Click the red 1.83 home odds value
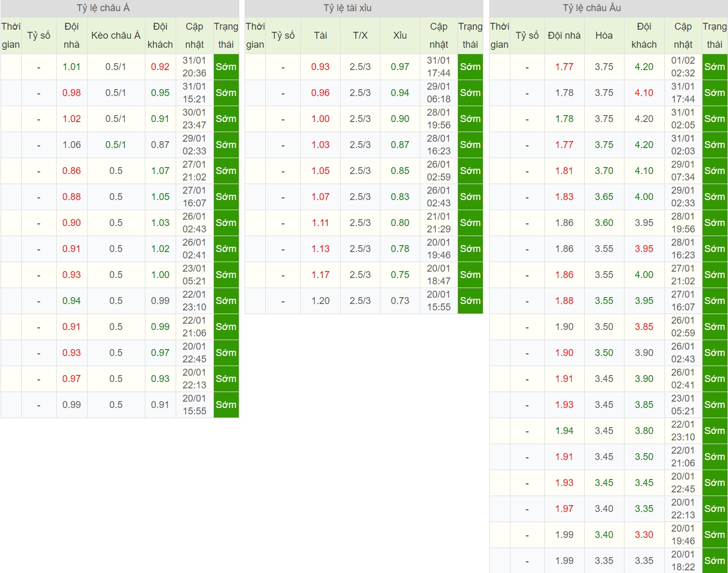The width and height of the screenshot is (728, 573). (x=564, y=197)
